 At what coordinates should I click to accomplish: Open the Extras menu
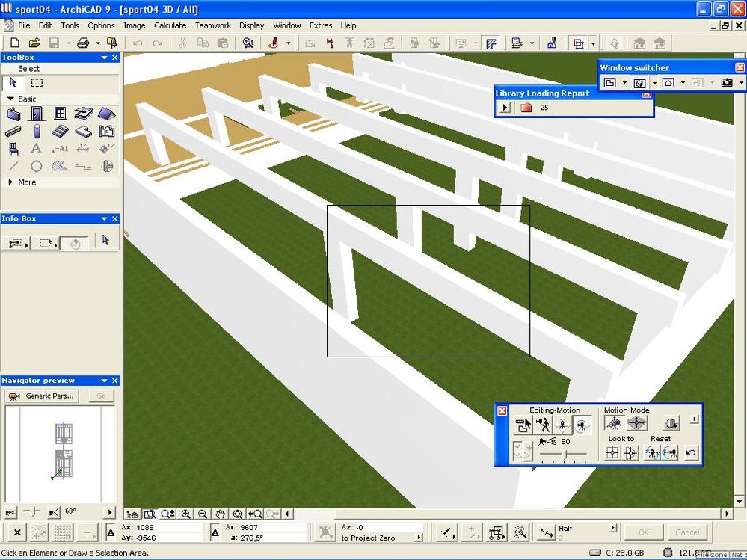[321, 25]
